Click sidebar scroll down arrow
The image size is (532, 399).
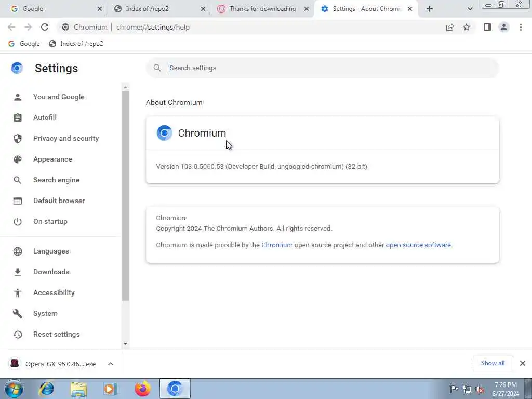pos(126,344)
